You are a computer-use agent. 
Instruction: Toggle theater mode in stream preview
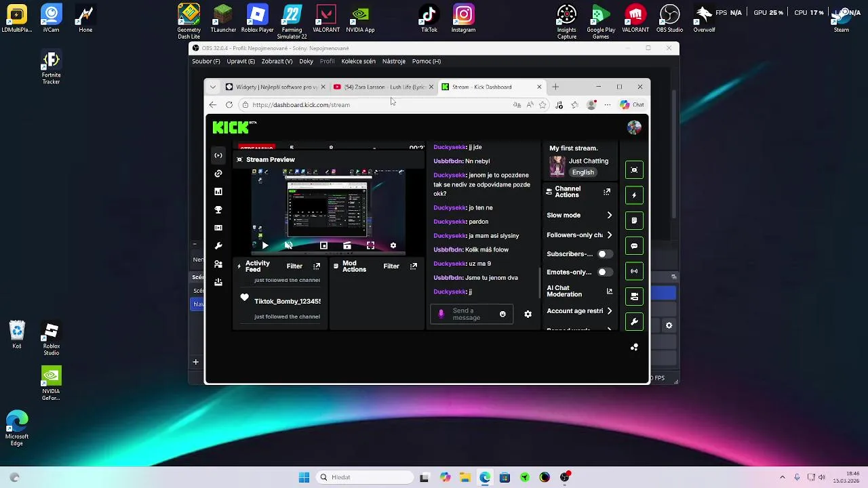(323, 245)
